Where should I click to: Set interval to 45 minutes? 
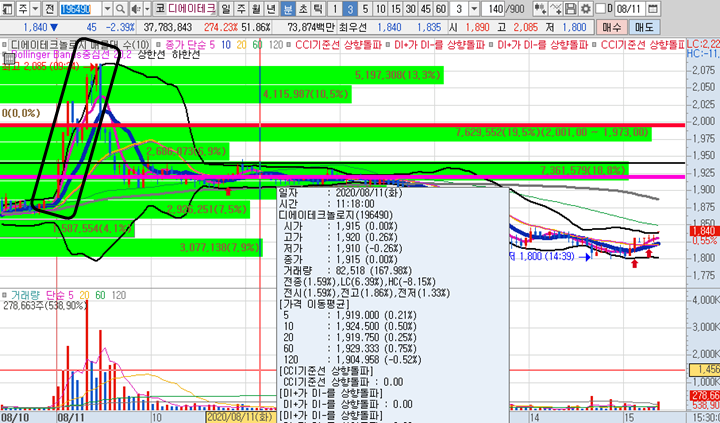[426, 8]
